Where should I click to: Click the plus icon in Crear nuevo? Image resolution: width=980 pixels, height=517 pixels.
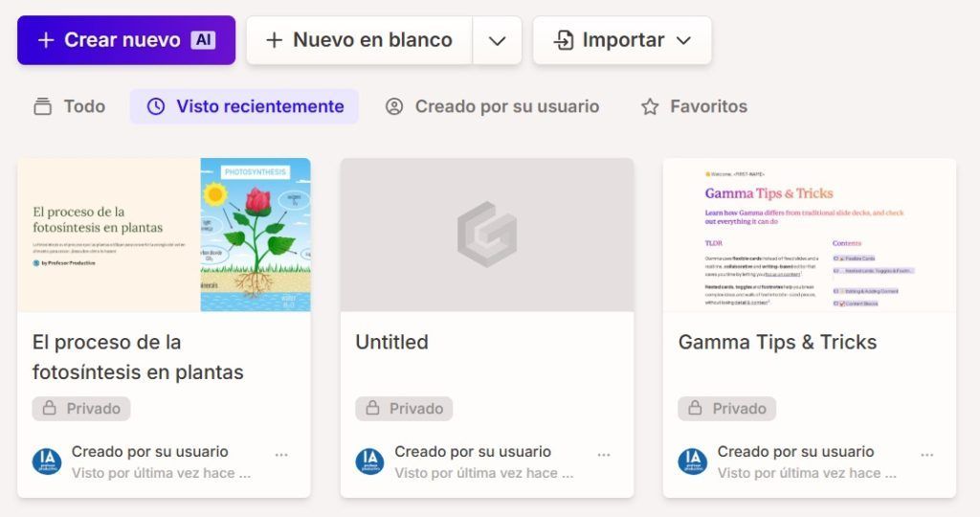click(46, 40)
